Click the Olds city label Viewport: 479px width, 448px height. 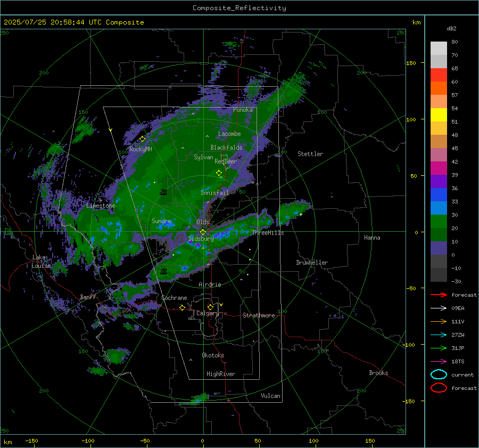click(203, 222)
